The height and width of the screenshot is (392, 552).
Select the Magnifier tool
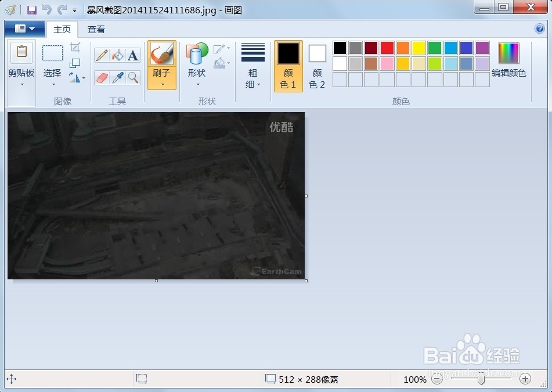(133, 77)
